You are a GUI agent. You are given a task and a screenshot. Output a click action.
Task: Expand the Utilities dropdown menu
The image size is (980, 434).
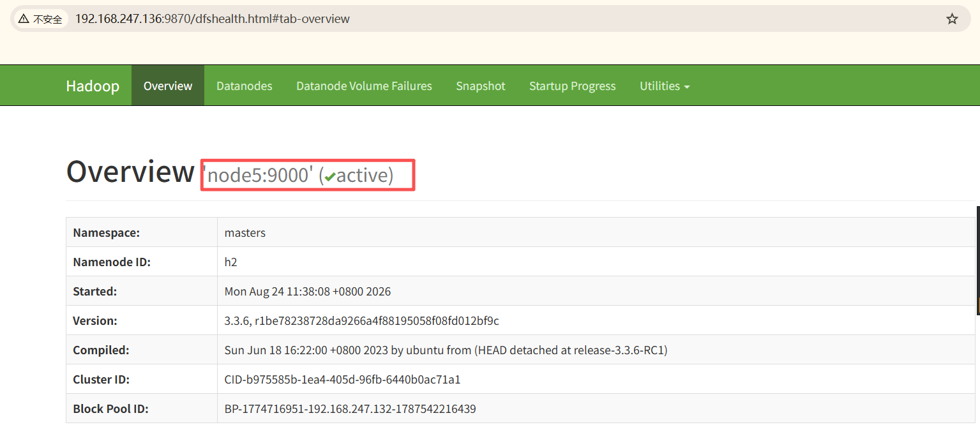point(665,86)
